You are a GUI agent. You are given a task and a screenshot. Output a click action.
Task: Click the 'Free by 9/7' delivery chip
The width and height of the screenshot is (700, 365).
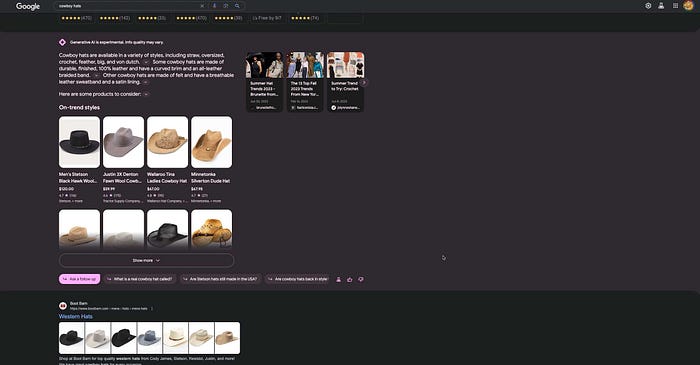(x=267, y=18)
